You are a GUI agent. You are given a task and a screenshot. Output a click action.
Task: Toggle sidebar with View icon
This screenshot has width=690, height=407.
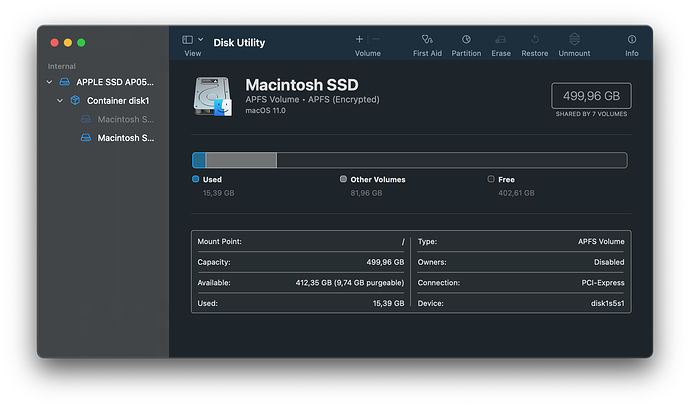pyautogui.click(x=187, y=39)
